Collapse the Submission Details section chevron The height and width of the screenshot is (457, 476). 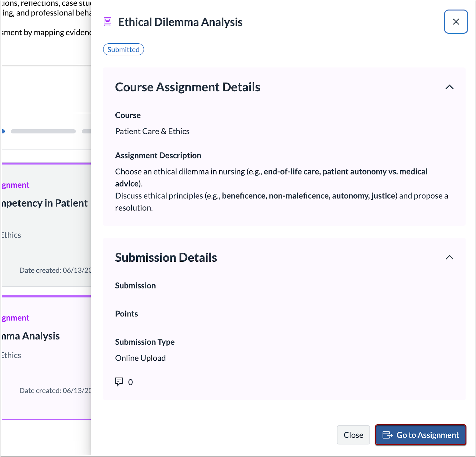[x=449, y=257]
